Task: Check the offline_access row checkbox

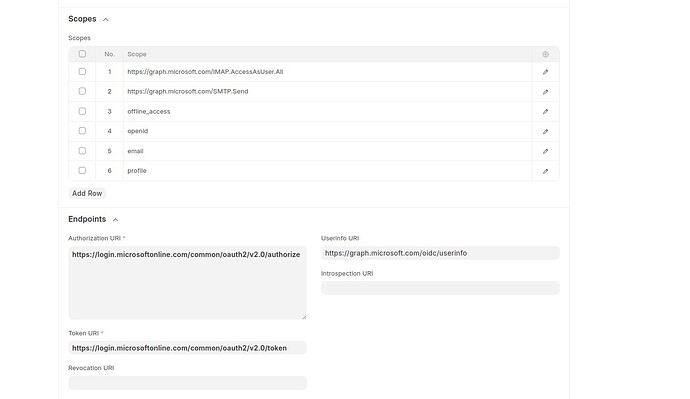Action: (x=82, y=111)
